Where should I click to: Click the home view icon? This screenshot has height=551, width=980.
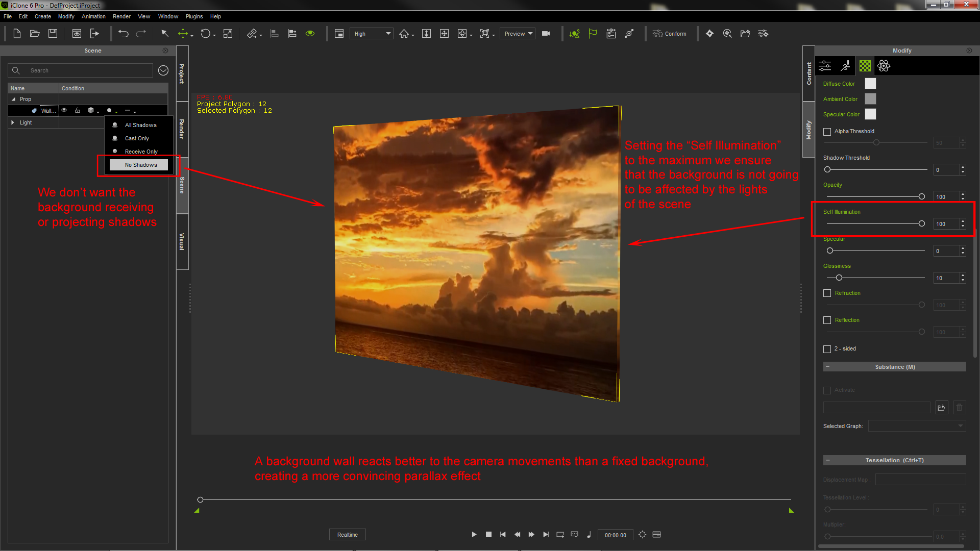coord(404,34)
